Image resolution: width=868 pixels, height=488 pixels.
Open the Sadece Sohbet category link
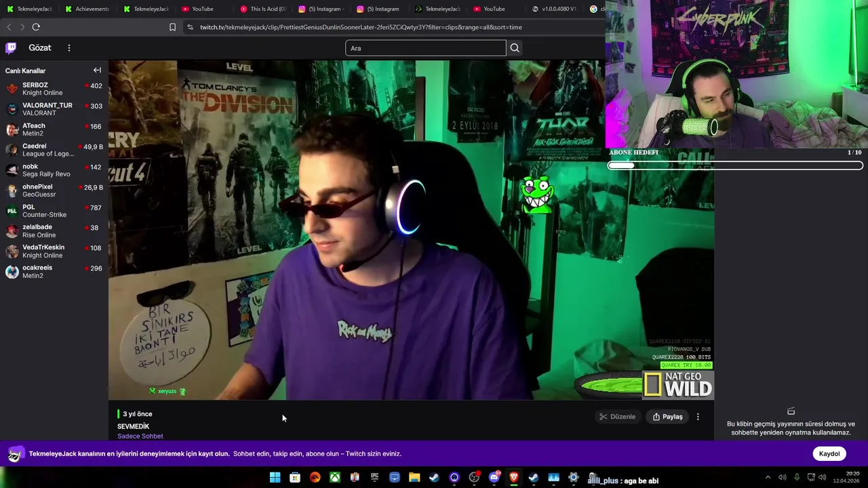click(140, 436)
